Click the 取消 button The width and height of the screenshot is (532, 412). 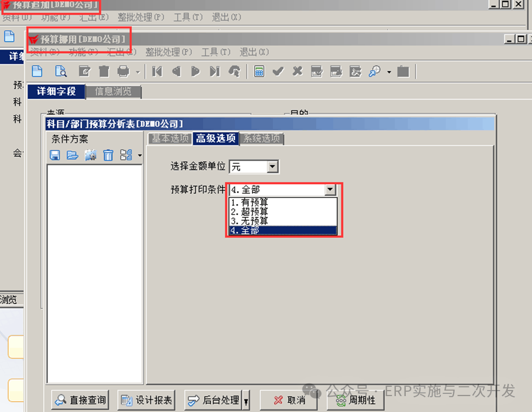(x=289, y=400)
